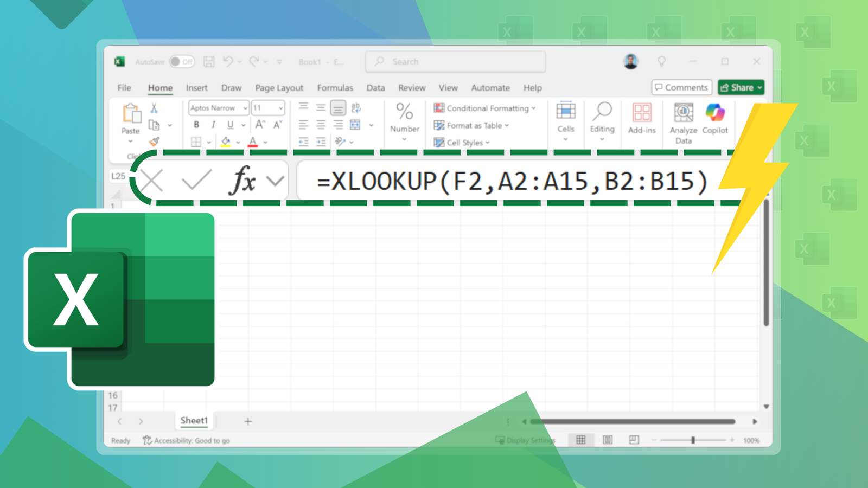This screenshot has width=868, height=488.
Task: Select the Sheet1 worksheet tab
Action: click(194, 421)
